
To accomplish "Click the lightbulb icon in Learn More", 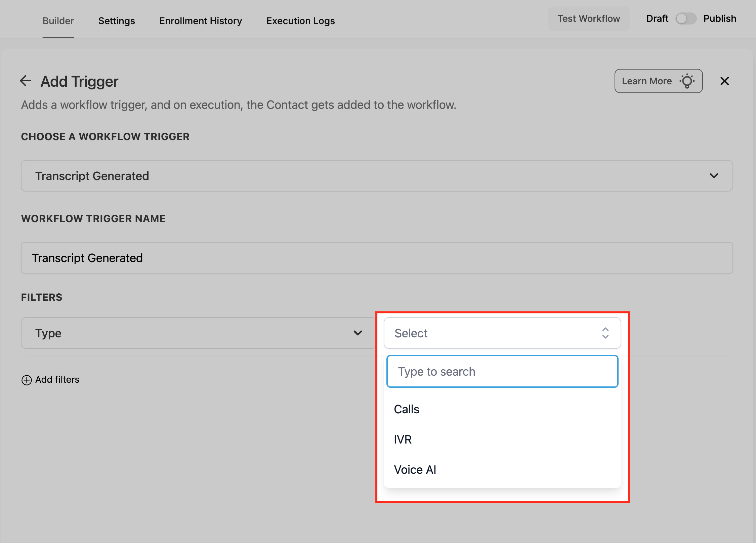I will click(687, 81).
